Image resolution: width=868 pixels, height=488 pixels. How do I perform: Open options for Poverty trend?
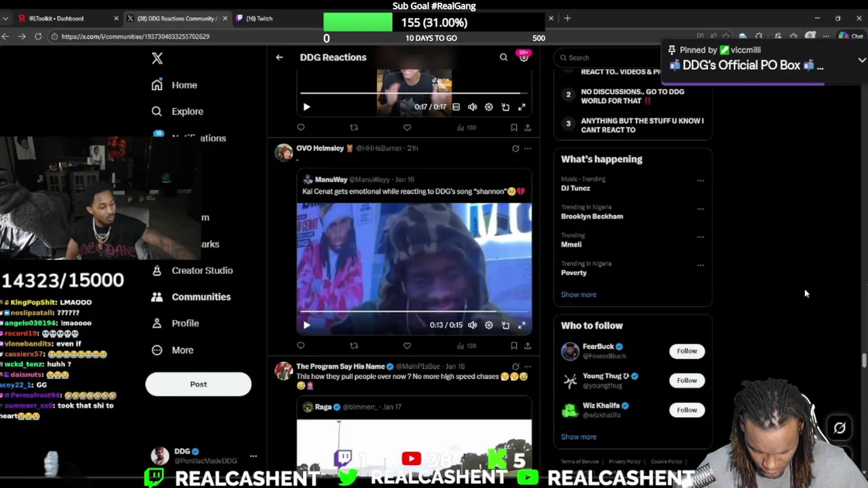[x=701, y=265]
